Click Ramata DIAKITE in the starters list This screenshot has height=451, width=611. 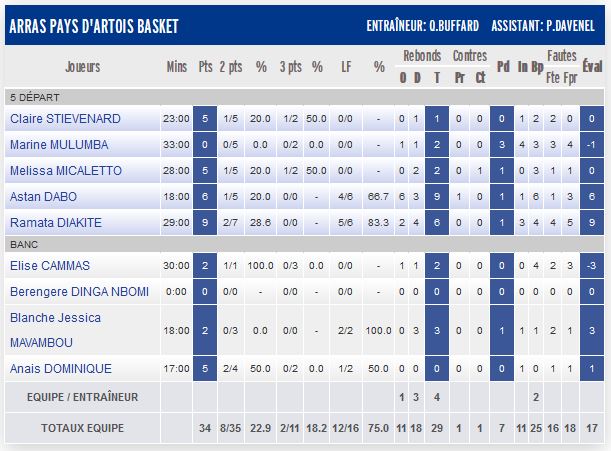pyautogui.click(x=55, y=223)
